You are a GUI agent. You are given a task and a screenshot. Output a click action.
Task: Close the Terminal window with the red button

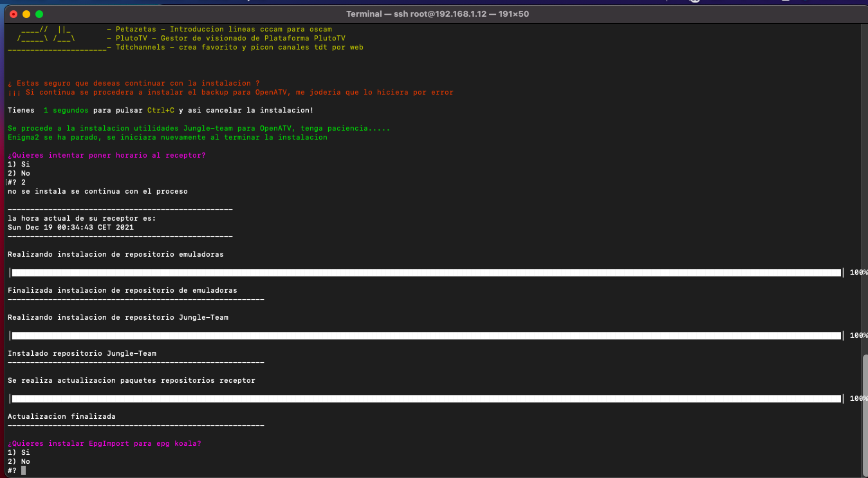(x=14, y=14)
